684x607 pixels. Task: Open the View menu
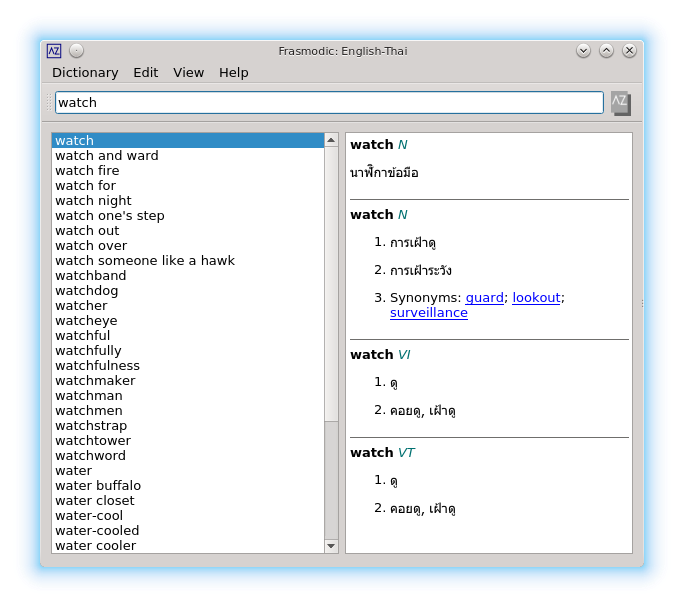coord(188,73)
